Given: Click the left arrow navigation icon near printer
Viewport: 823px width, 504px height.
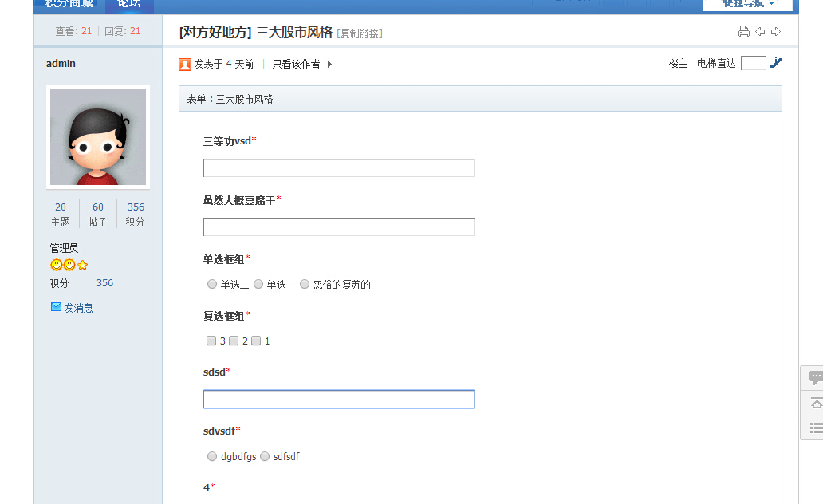Looking at the screenshot, I should click(759, 32).
